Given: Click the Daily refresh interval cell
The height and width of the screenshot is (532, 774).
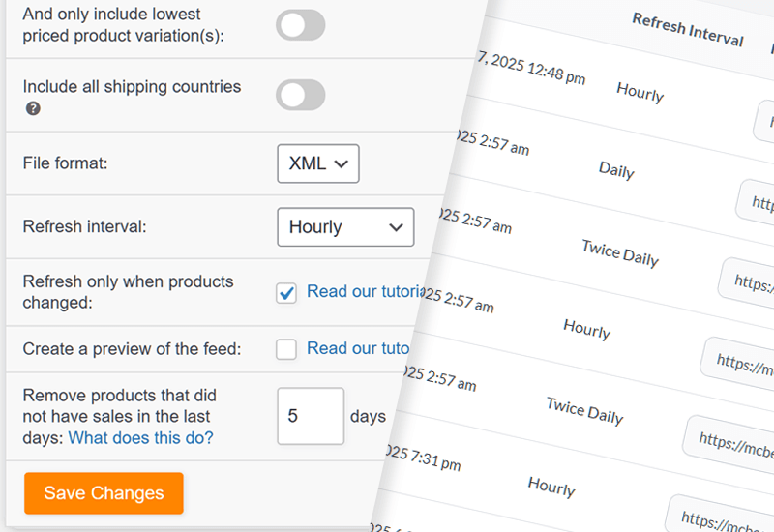Looking at the screenshot, I should click(615, 170).
